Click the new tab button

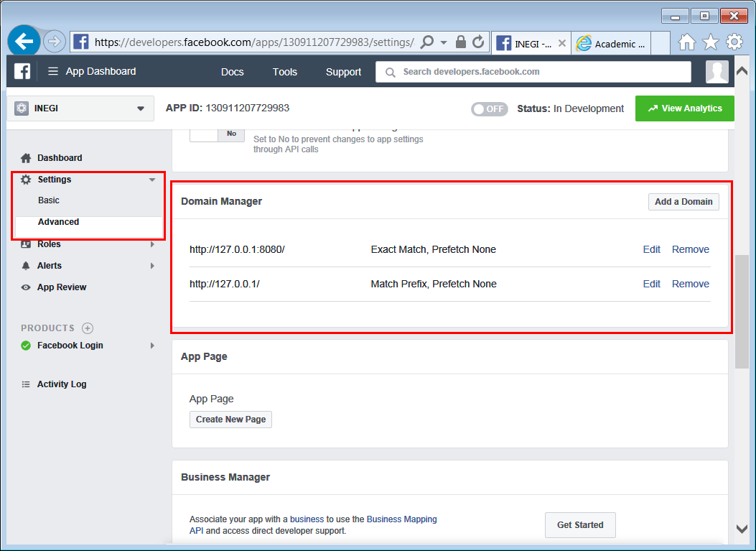click(x=660, y=43)
